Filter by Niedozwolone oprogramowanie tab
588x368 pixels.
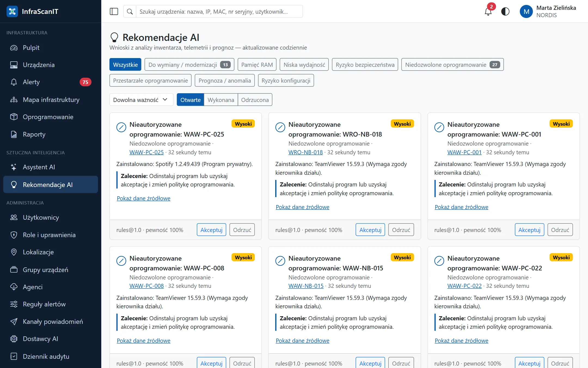(452, 65)
